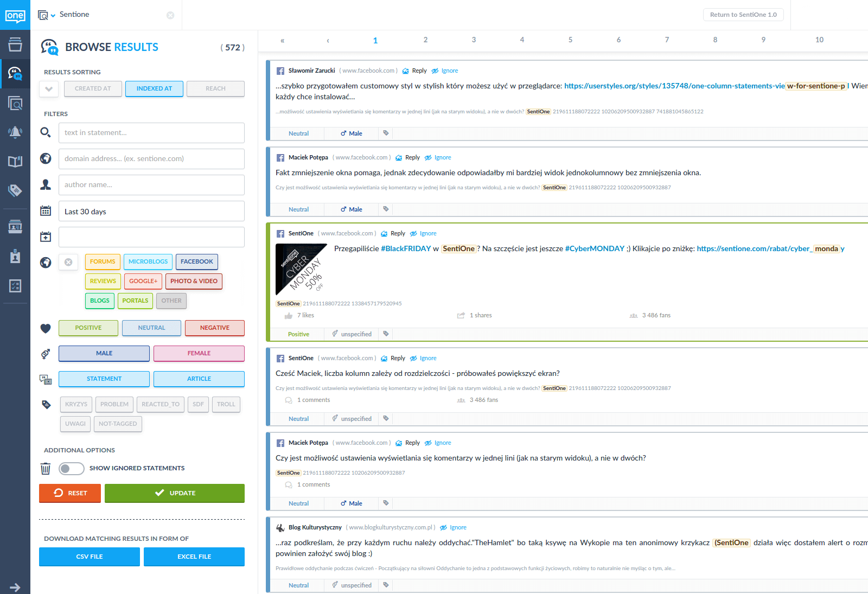Screen dimensions: 868x594
Task: Filter by Positive sentiment
Action: coord(88,328)
